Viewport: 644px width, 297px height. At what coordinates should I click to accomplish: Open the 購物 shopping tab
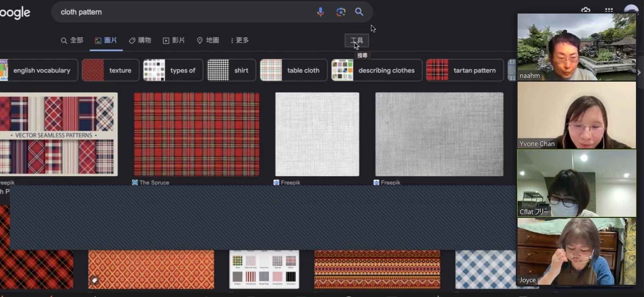(x=140, y=40)
